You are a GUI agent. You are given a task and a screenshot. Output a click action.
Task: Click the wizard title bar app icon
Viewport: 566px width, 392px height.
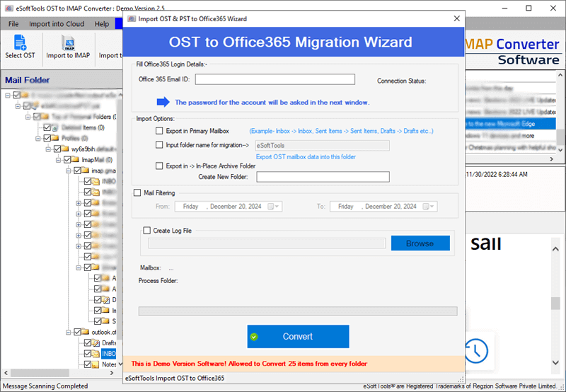pos(132,19)
